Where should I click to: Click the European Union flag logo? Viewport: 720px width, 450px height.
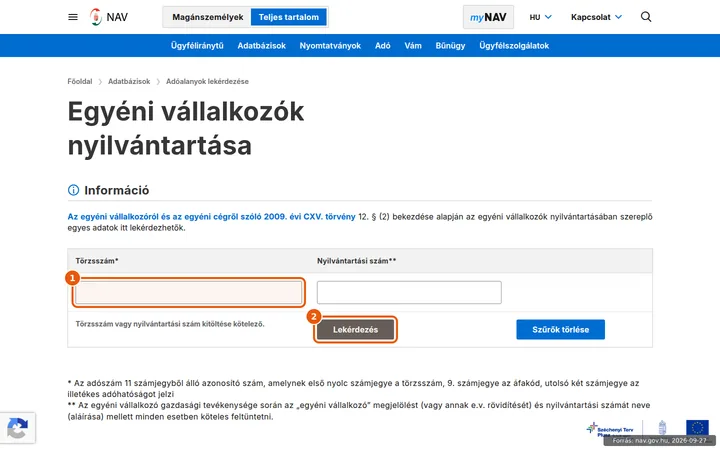click(697, 428)
